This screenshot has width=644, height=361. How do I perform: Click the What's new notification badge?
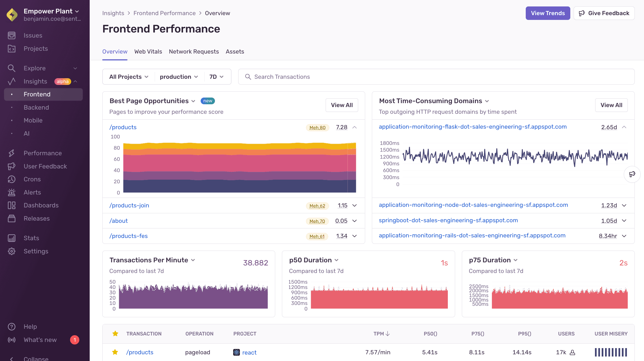[75, 340]
